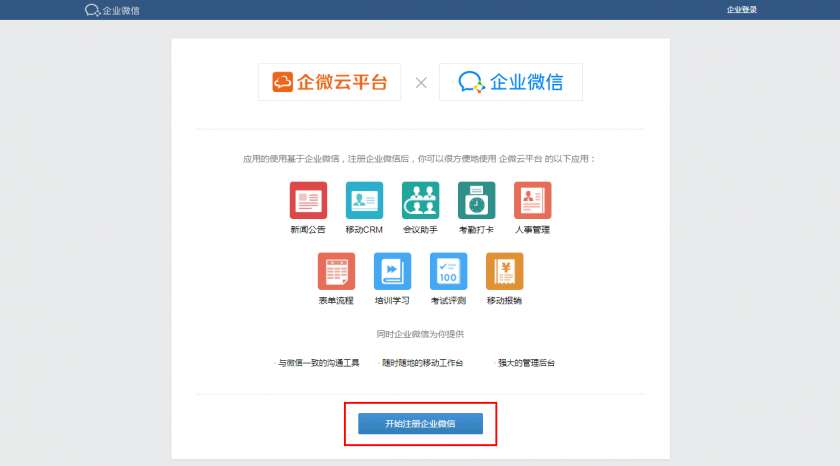Click the 考试评测 exam evaluation icon

448,271
